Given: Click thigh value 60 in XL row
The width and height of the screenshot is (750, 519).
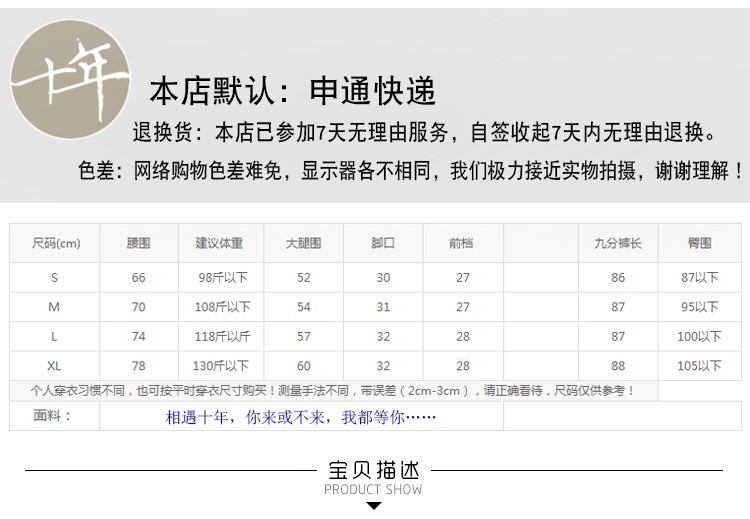Looking at the screenshot, I should coord(304,366).
